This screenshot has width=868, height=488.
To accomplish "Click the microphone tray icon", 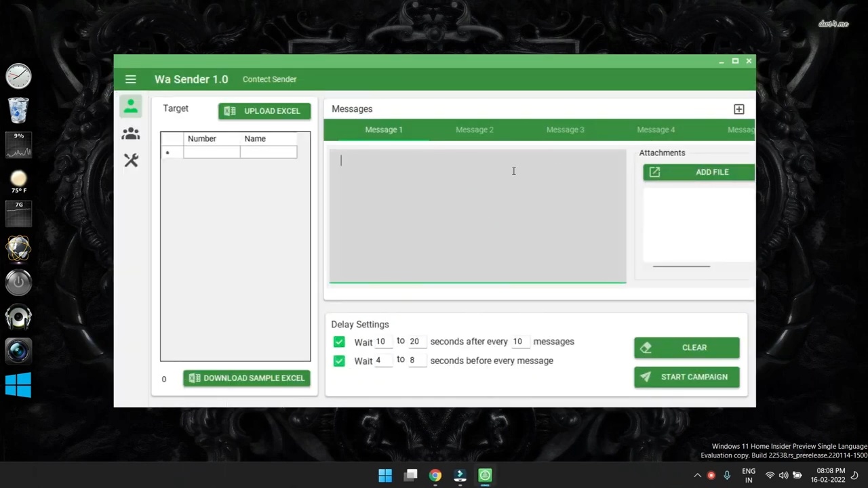I will tap(727, 475).
